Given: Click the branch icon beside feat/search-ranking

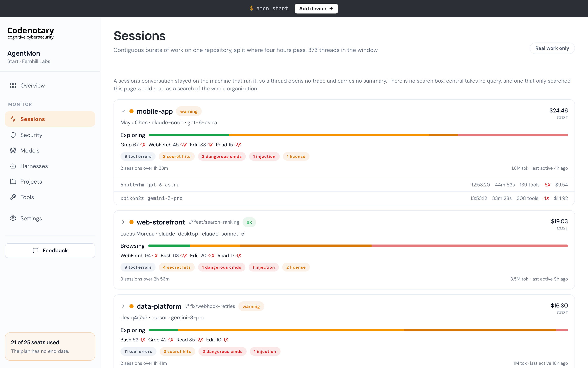Looking at the screenshot, I should click(191, 222).
